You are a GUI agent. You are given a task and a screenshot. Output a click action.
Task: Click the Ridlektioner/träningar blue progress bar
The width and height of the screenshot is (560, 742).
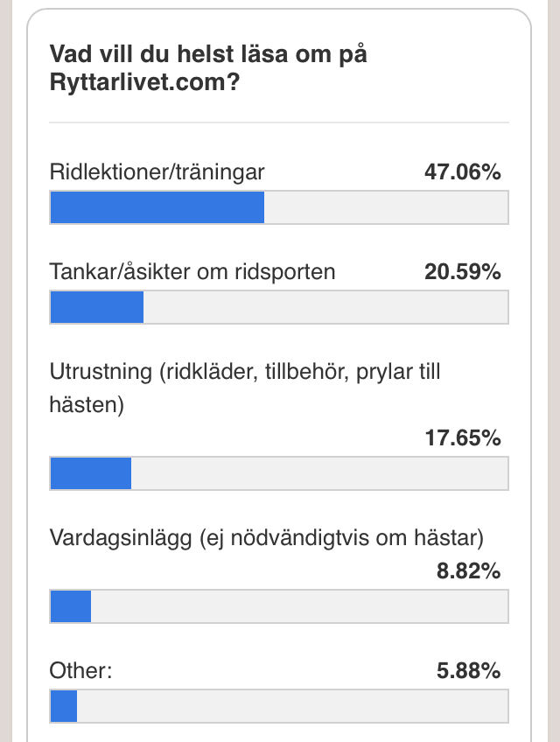[x=157, y=208]
